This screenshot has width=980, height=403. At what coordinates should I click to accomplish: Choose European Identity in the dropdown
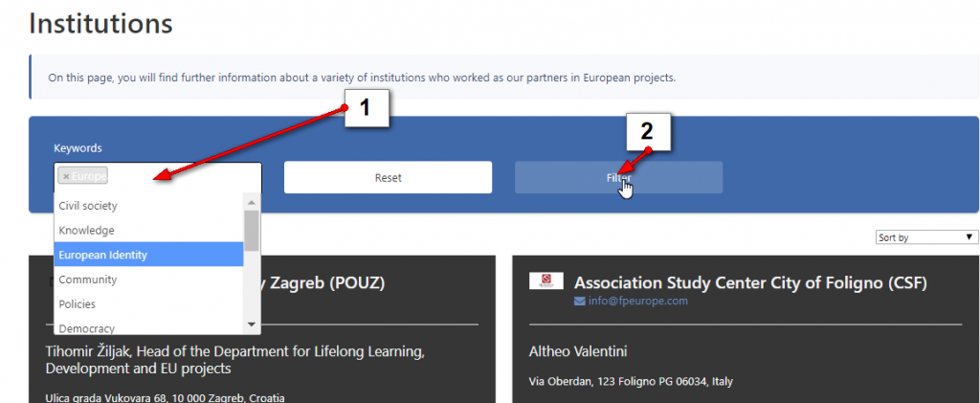click(x=148, y=255)
